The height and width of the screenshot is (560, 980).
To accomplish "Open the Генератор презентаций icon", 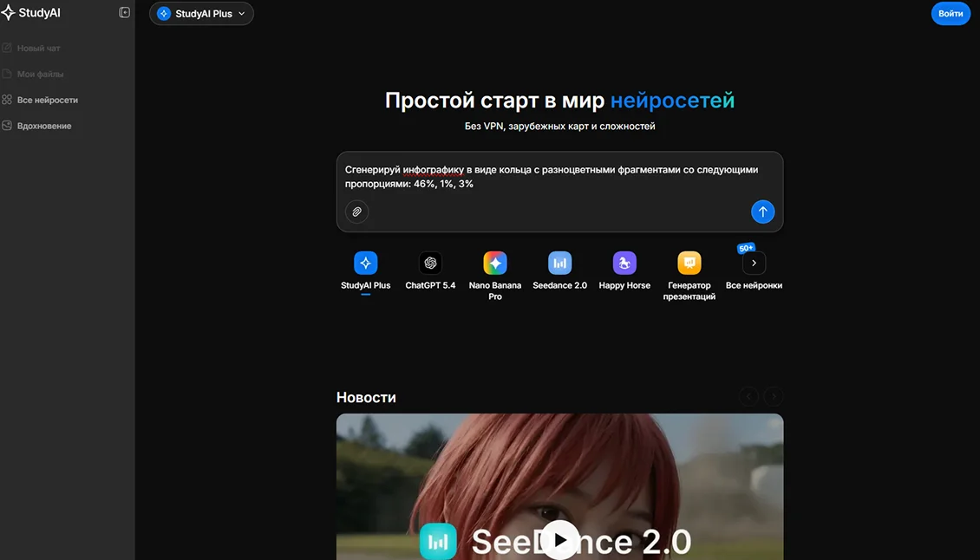I will tap(689, 264).
